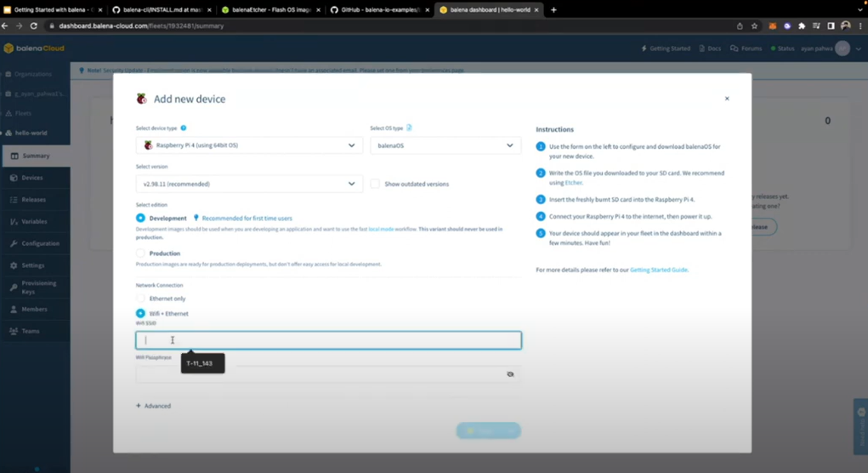Open the Select device type dropdown
The image size is (868, 473).
click(249, 145)
